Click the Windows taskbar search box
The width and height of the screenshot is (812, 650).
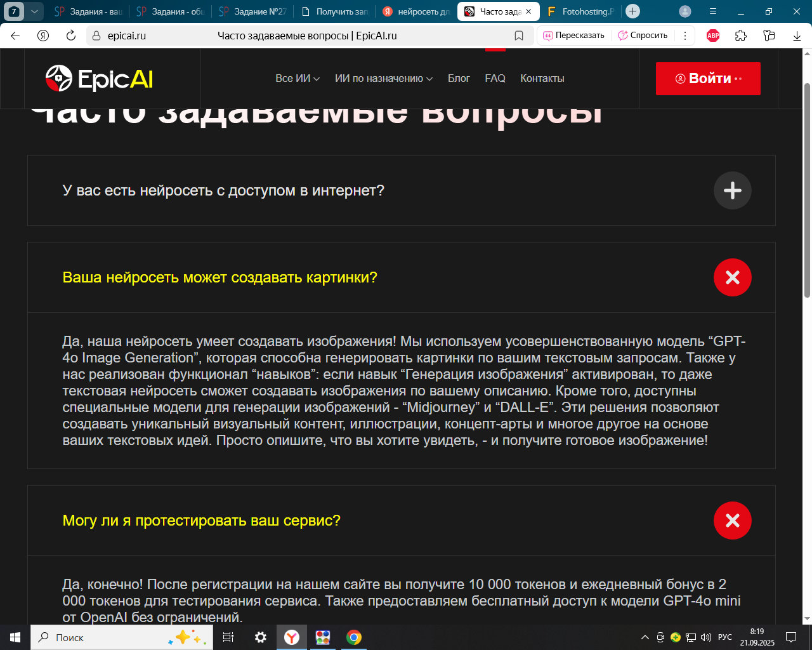pos(122,637)
